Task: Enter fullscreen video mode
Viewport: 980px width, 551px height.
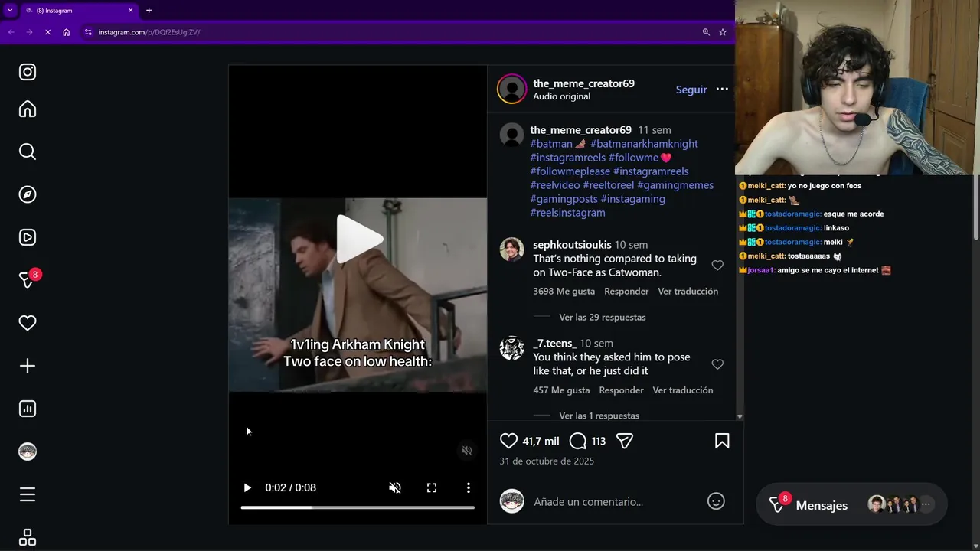Action: [432, 487]
